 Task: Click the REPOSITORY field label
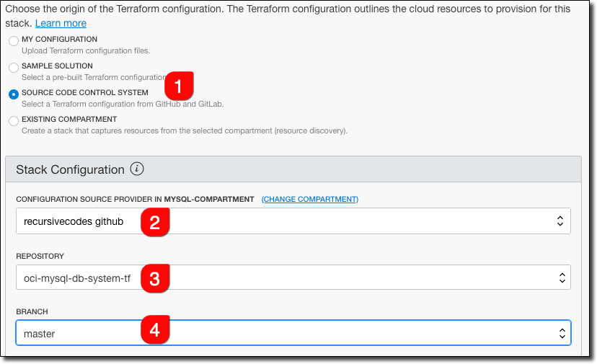tap(40, 255)
